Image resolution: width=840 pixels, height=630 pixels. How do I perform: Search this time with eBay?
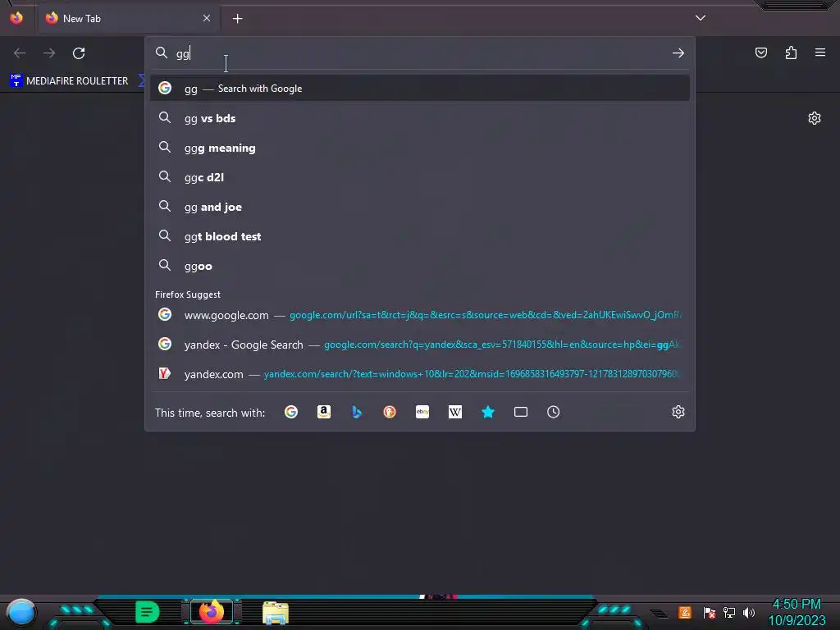point(422,412)
